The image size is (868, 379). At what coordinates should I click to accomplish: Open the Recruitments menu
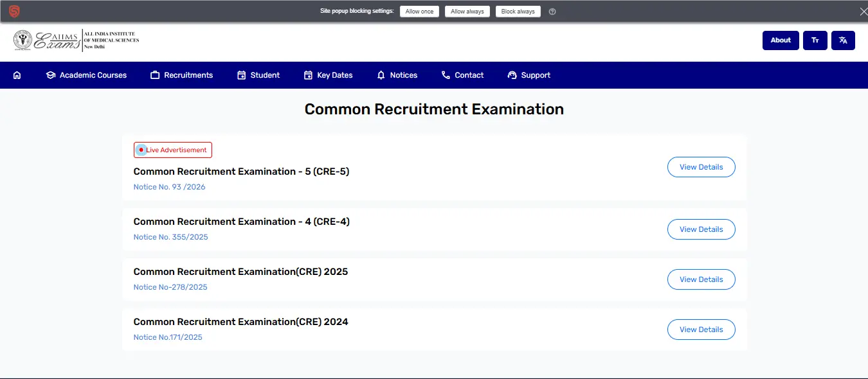(181, 75)
